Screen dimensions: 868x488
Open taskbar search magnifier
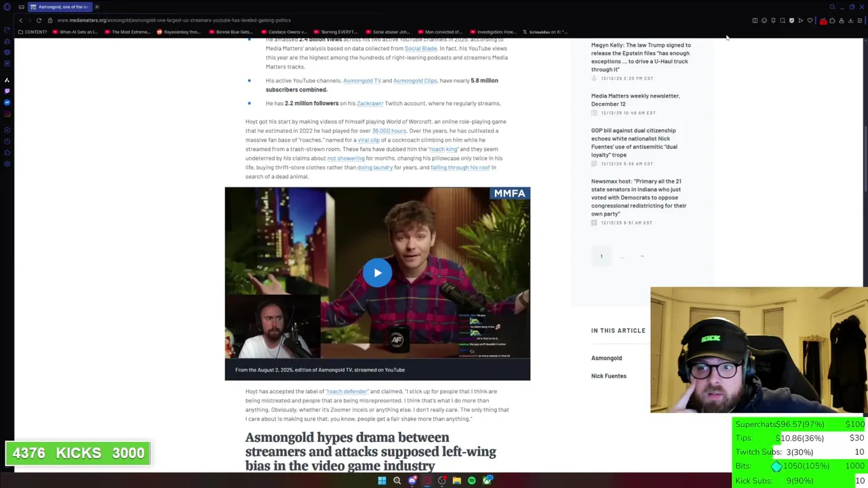click(397, 481)
